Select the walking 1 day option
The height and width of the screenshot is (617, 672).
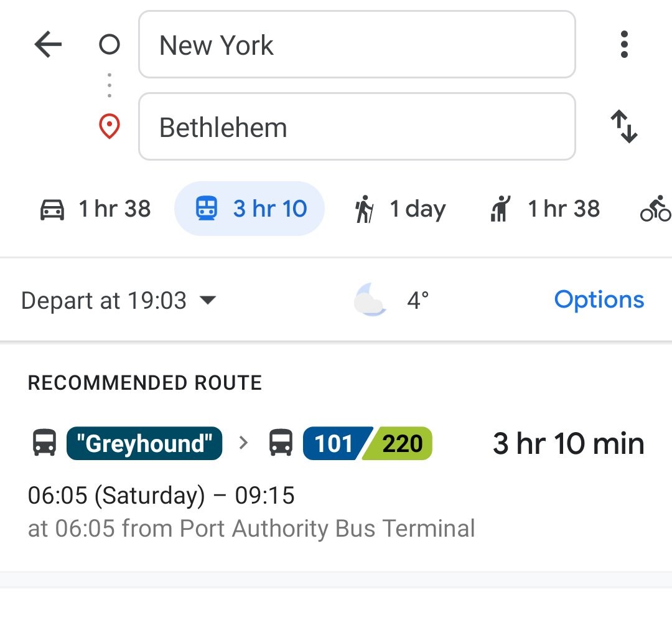(398, 209)
